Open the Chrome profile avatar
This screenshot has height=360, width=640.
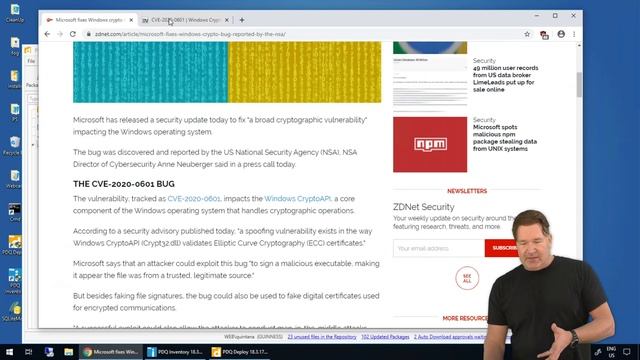pyautogui.click(x=561, y=34)
